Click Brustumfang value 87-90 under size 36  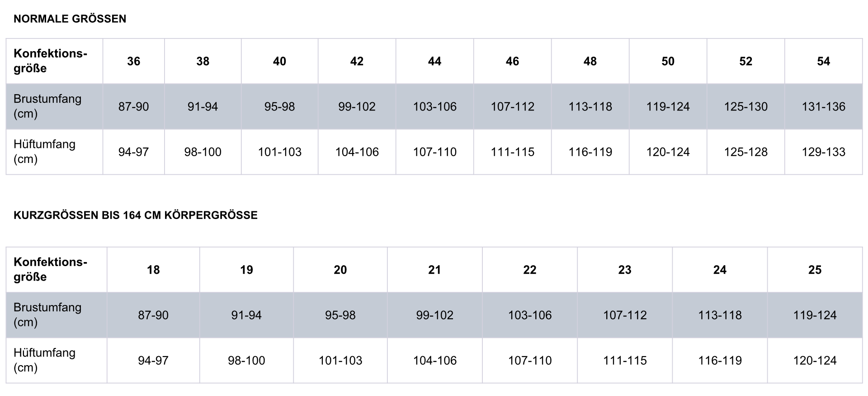point(133,106)
